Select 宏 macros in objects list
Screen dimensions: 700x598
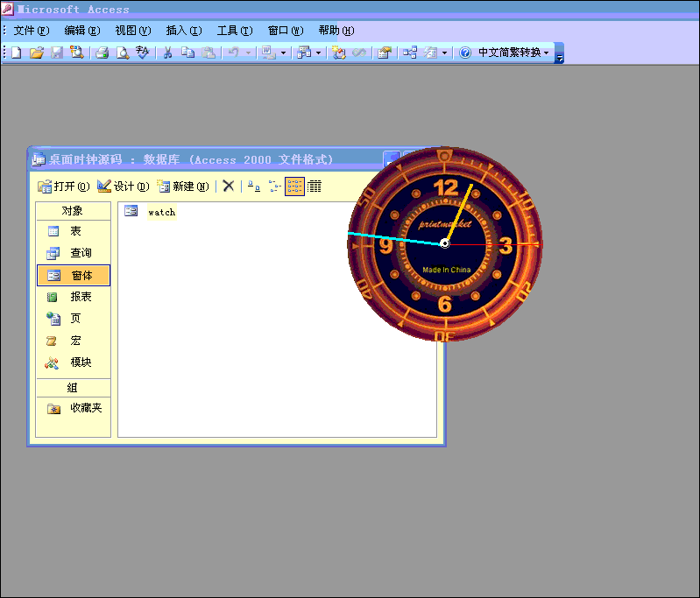(x=74, y=341)
